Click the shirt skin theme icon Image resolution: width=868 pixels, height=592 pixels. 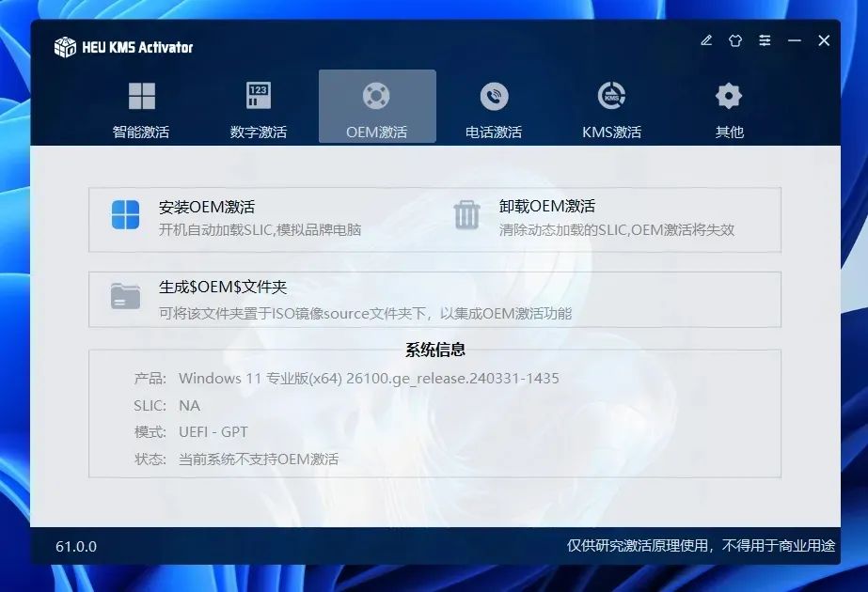[x=735, y=40]
